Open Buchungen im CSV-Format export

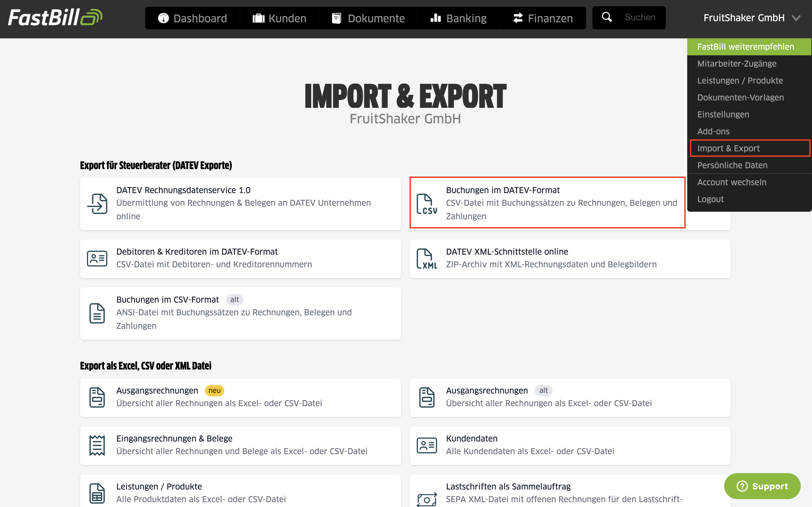pyautogui.click(x=240, y=313)
